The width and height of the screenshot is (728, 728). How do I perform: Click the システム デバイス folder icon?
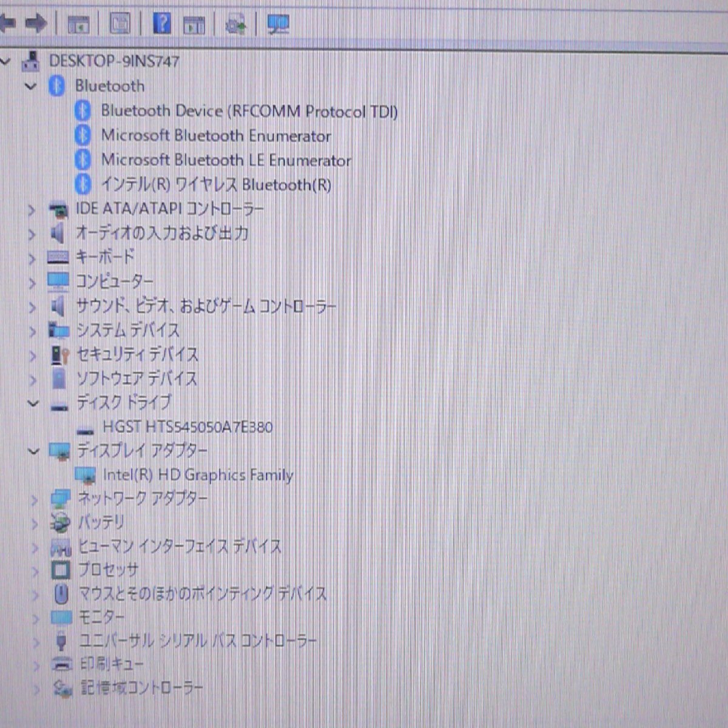point(59,331)
